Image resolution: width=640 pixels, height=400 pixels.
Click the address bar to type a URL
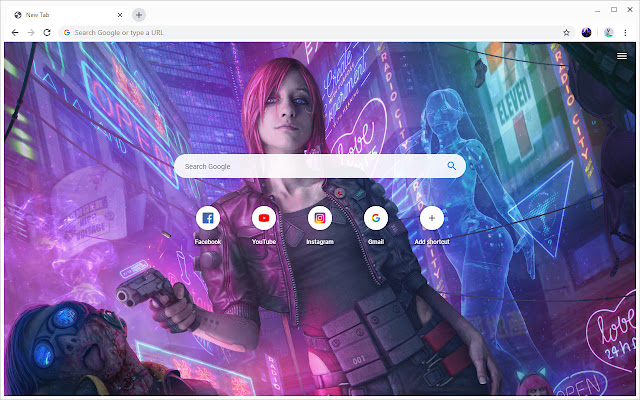tap(314, 33)
